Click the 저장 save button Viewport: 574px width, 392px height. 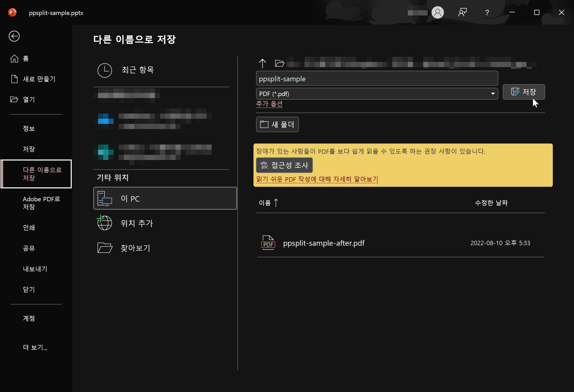point(524,92)
